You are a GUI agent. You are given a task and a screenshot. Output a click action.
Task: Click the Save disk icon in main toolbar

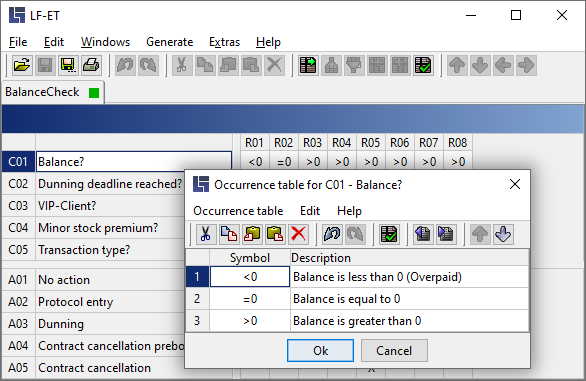point(45,65)
